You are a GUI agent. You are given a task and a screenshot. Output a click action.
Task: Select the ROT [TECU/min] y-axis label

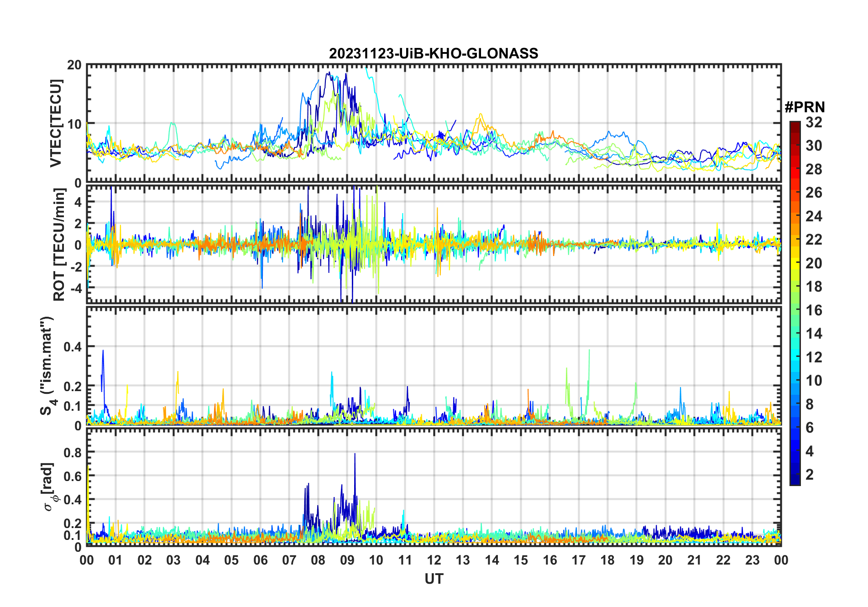pyautogui.click(x=59, y=245)
